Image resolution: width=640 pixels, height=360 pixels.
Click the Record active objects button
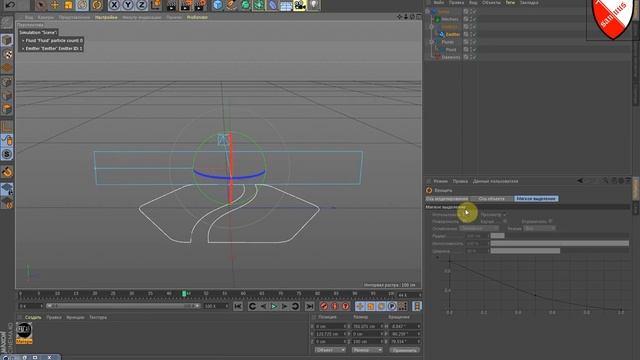pos(324,306)
